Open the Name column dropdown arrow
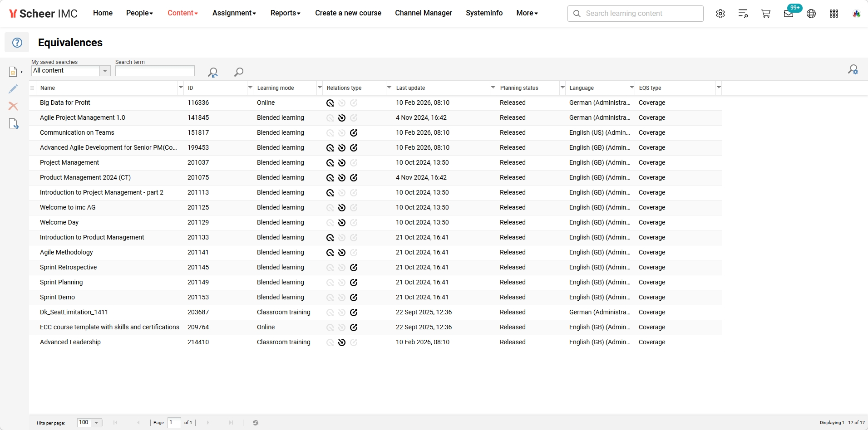The width and height of the screenshot is (868, 430). click(x=181, y=88)
